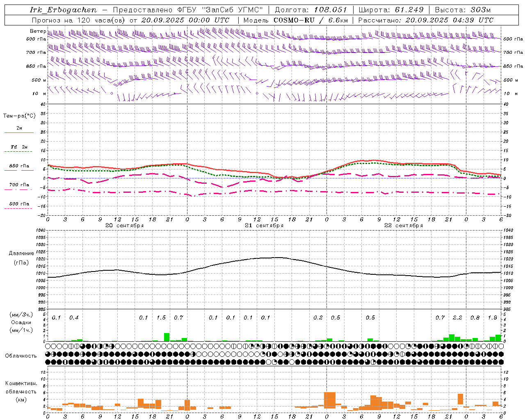Click the '20 сентября' date label

(x=124, y=225)
